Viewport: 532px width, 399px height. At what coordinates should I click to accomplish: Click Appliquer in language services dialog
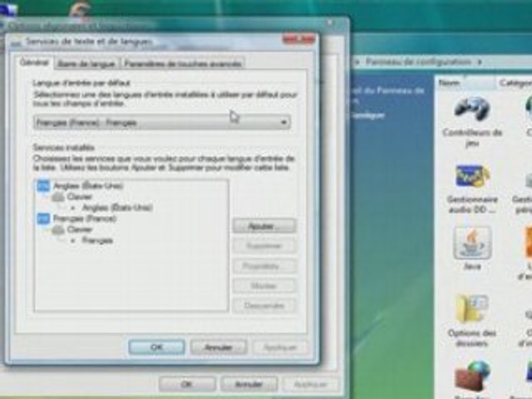[x=280, y=347]
